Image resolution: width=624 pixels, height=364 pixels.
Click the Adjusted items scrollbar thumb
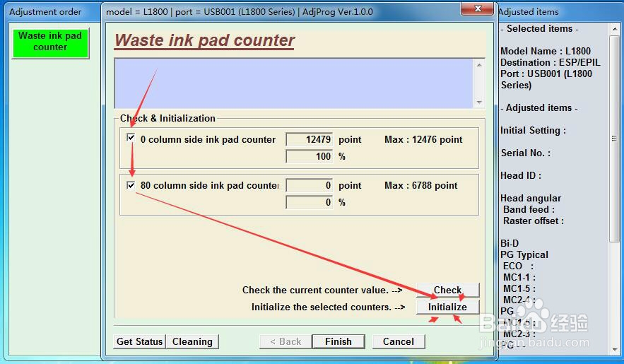coord(615,139)
